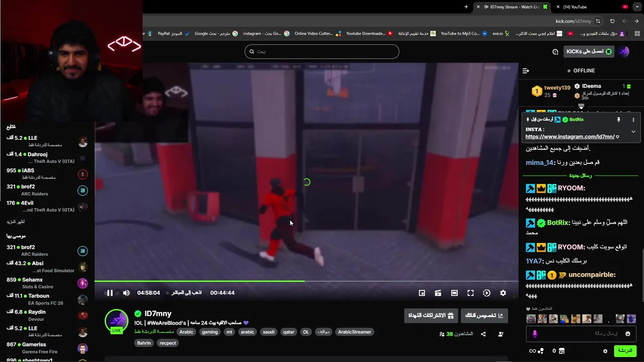The height and width of the screenshot is (362, 644).
Task: Unpin the pinned message pin icon
Action: point(618,120)
